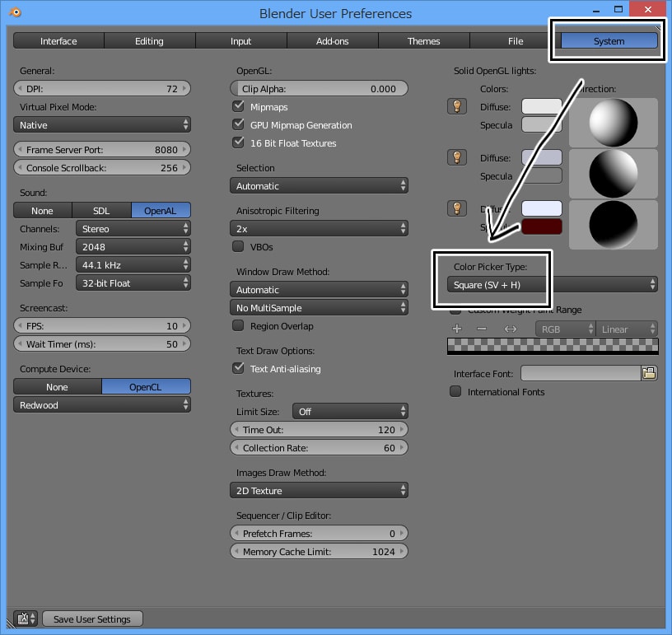This screenshot has height=635, width=672.
Task: Open the Anisotropic Filtering 2x dropdown
Action: pyautogui.click(x=319, y=228)
